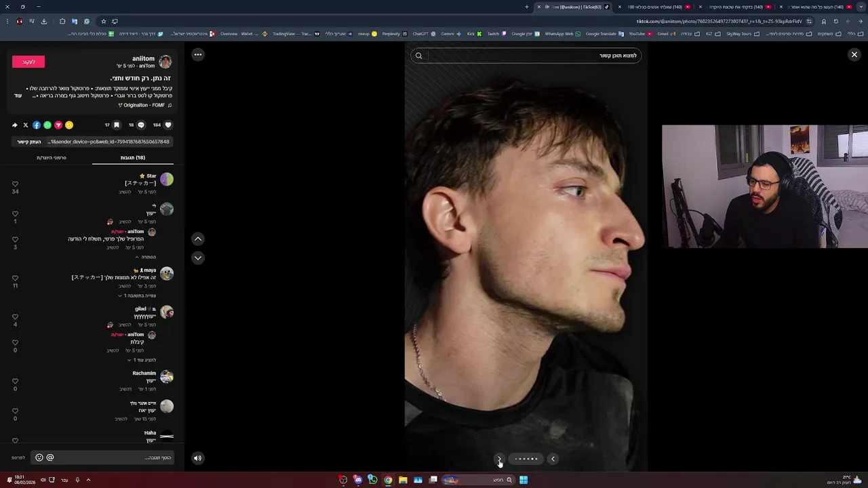868x488 pixels.
Task: Open the three-dots more options menu
Action: tap(198, 54)
